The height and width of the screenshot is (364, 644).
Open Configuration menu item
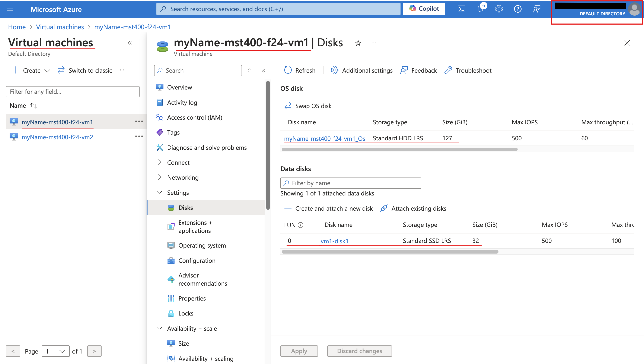coord(197,261)
